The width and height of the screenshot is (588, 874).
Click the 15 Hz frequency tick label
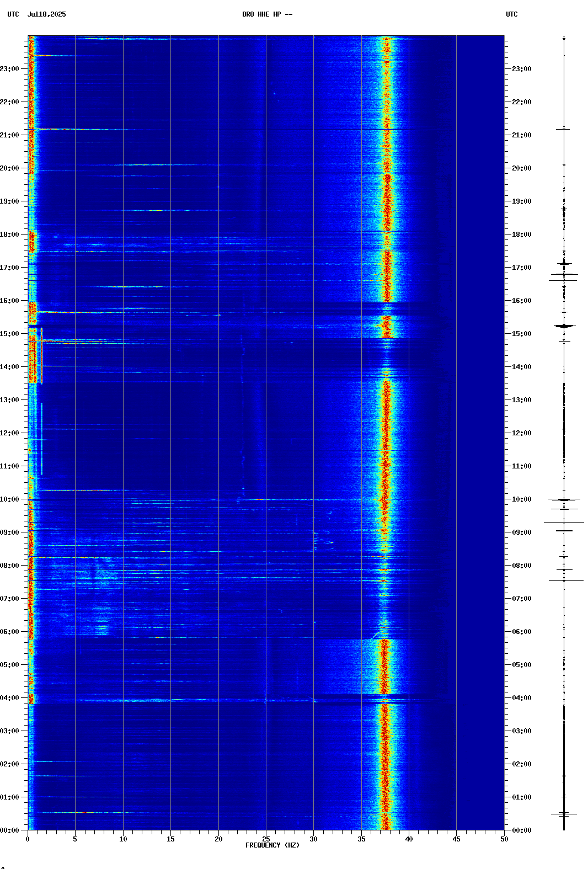click(x=170, y=839)
